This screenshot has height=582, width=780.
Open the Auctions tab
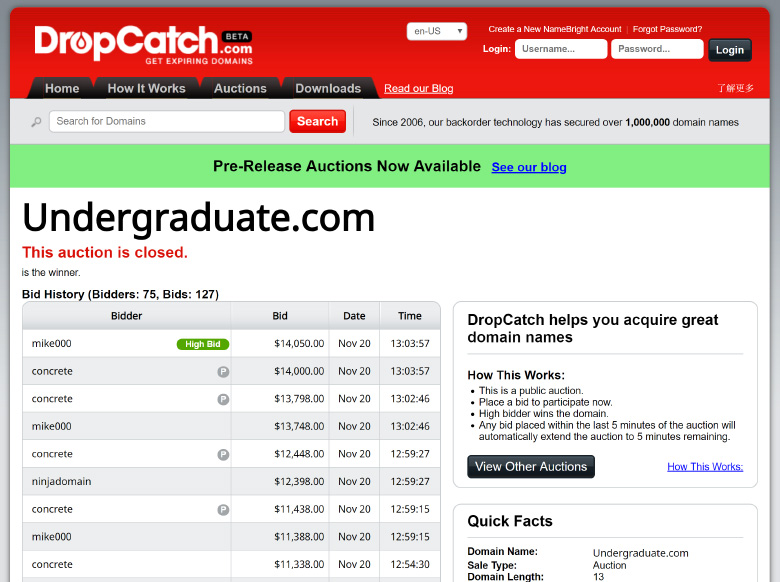tap(240, 88)
